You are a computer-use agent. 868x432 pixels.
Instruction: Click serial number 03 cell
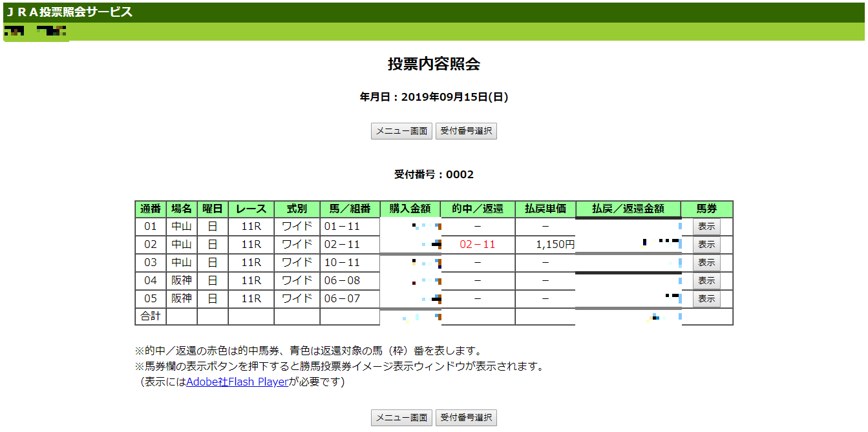click(150, 263)
